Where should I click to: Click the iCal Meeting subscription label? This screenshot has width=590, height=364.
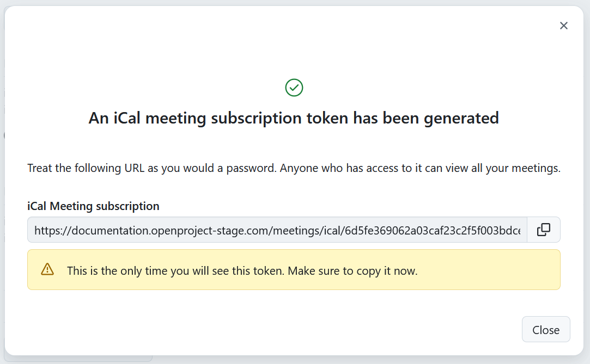tap(93, 206)
